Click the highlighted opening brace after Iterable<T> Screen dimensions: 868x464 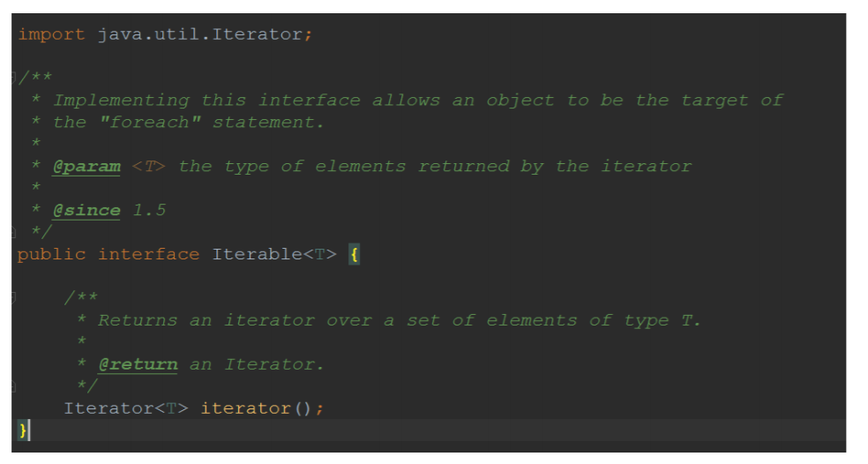(x=354, y=255)
